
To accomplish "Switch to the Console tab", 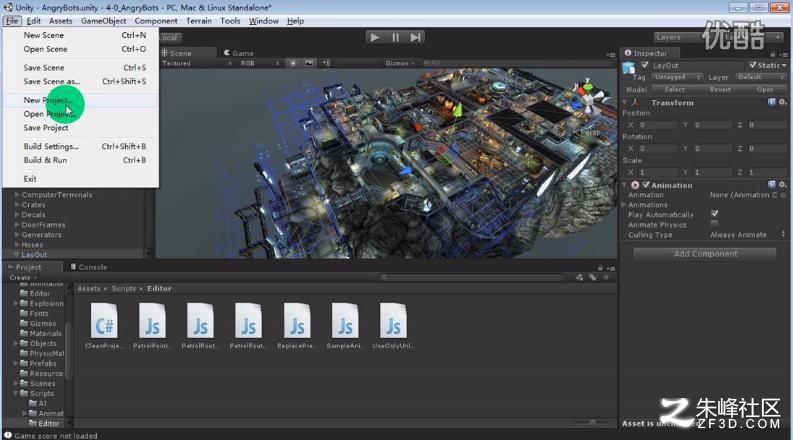I will point(89,267).
